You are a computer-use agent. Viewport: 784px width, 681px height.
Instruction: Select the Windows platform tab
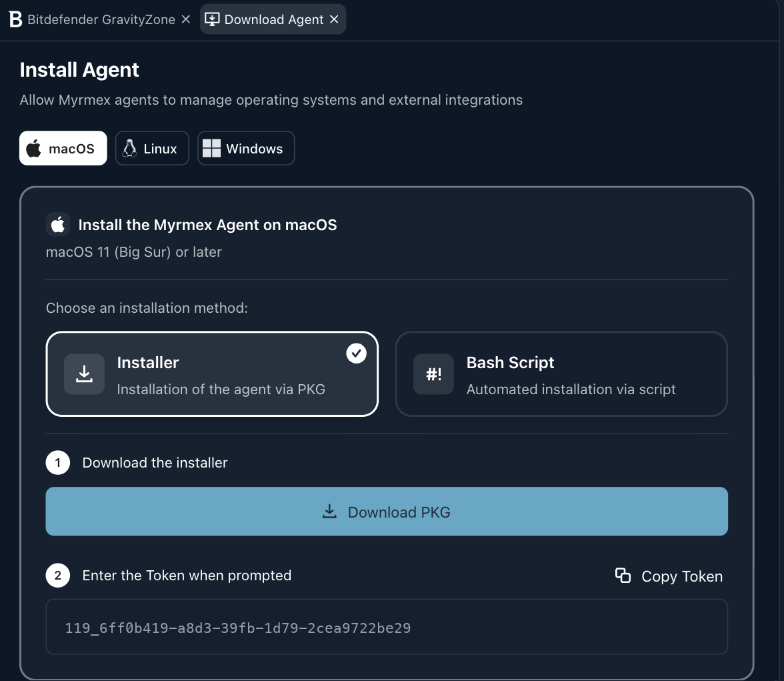pyautogui.click(x=246, y=148)
